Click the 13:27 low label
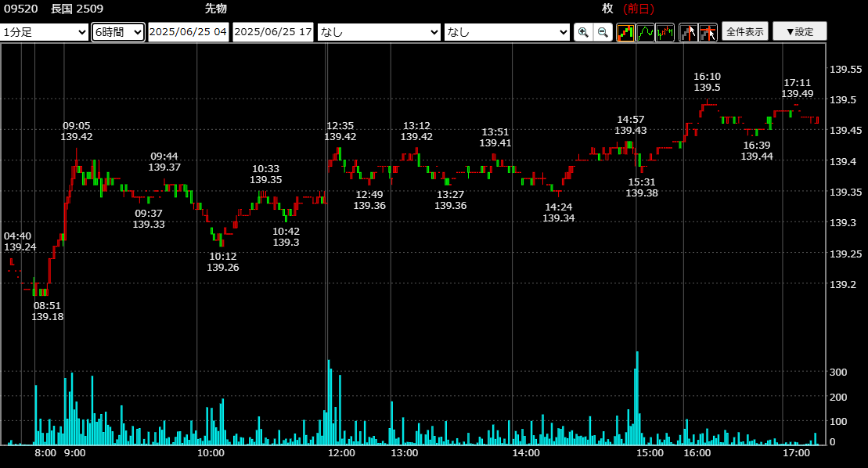Screen dimensions: 868x468 click(450, 200)
